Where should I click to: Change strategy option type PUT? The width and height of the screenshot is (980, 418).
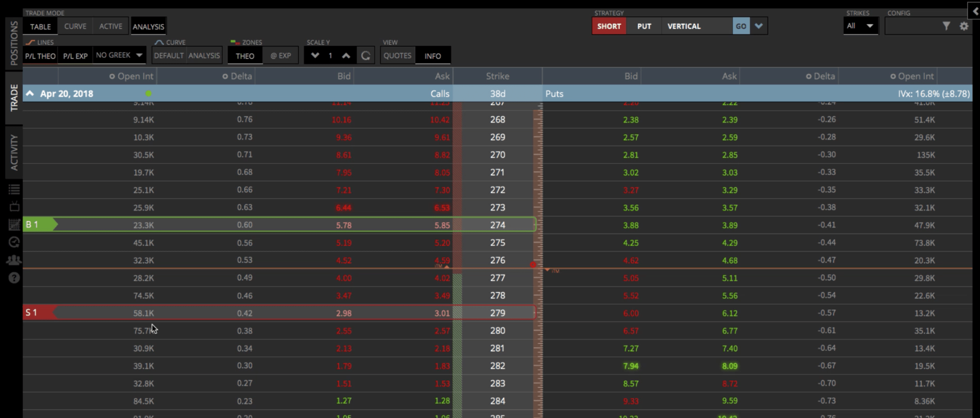coord(644,26)
